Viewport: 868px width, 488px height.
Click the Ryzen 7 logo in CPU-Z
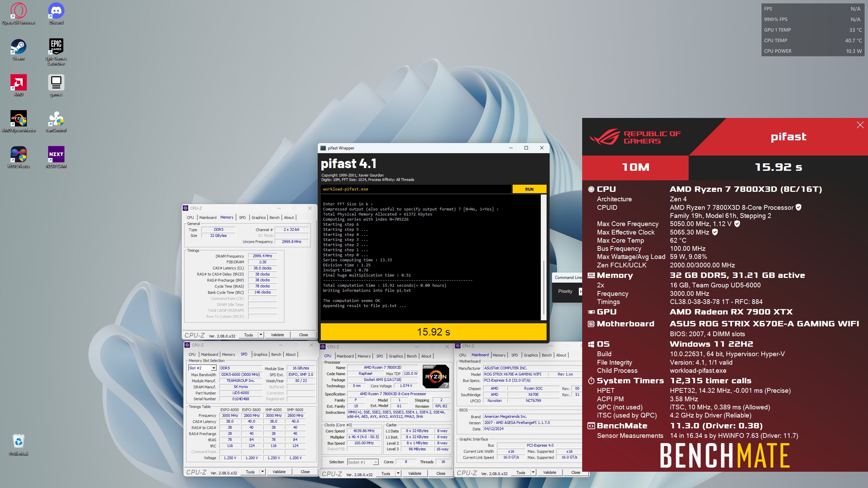click(x=436, y=376)
